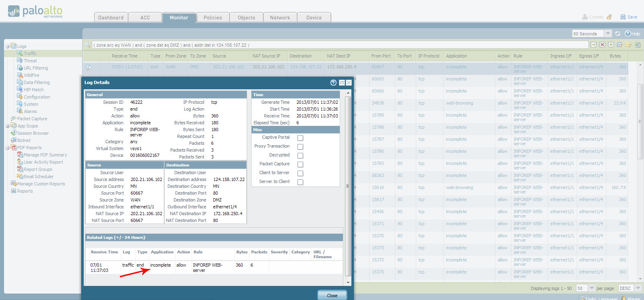Toggle the Client to Server checkbox
Viewport: 644px width, 300px height.
[x=300, y=173]
